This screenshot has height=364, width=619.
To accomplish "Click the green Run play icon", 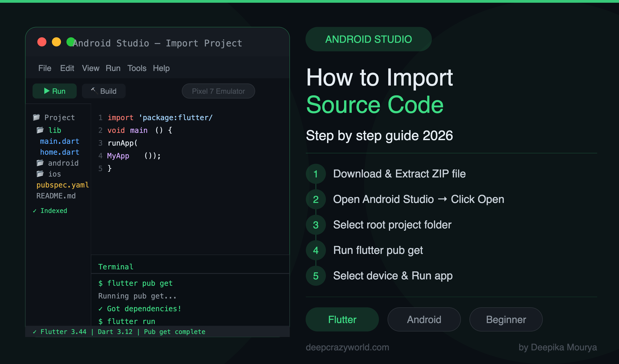I will (x=47, y=91).
